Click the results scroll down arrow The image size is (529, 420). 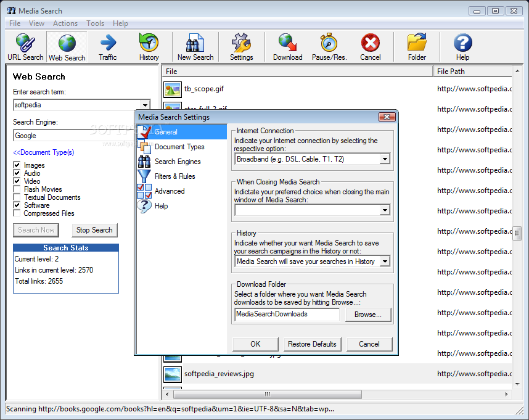517,384
